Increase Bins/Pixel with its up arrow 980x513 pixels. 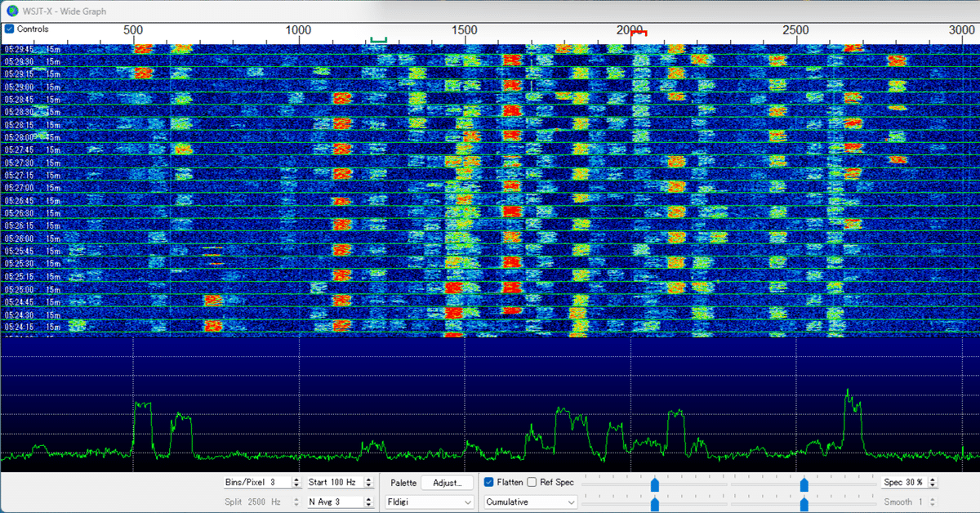(296, 480)
